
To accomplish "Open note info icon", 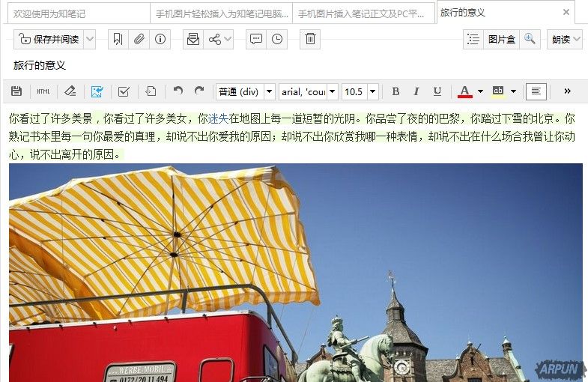I will point(160,40).
